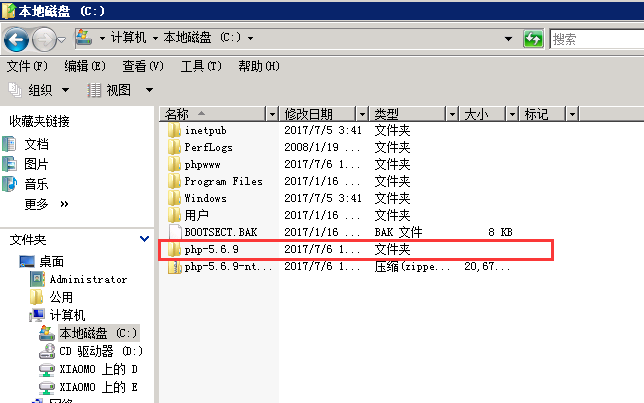Click the 压缩(zippe... type cell
The height and width of the screenshot is (403, 644).
(412, 267)
